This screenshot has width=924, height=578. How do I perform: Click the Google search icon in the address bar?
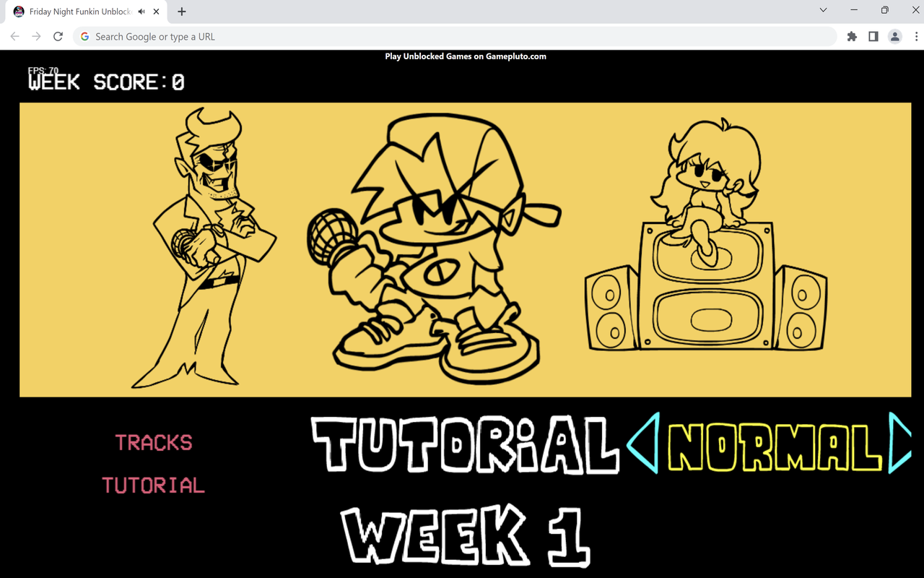84,36
